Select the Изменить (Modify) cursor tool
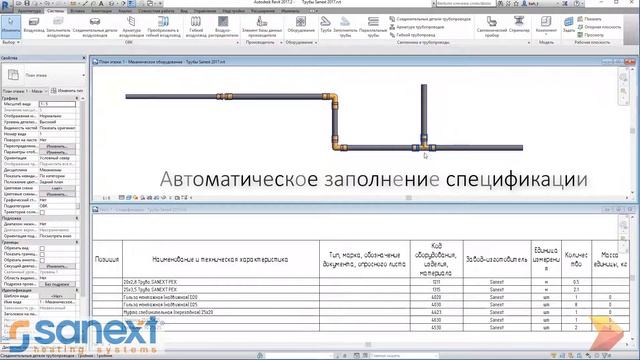 pos(11,26)
